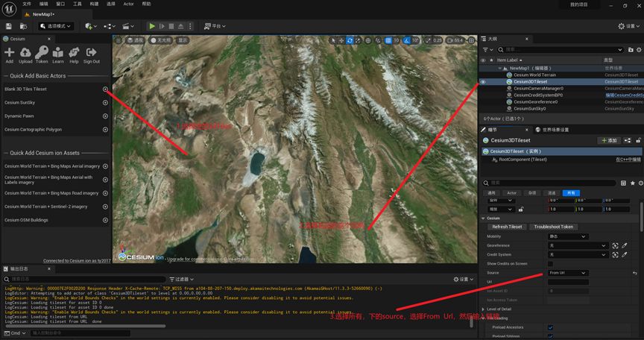Open the output log filters dropdown
Image resolution: width=644 pixels, height=340 pixels.
(x=181, y=279)
